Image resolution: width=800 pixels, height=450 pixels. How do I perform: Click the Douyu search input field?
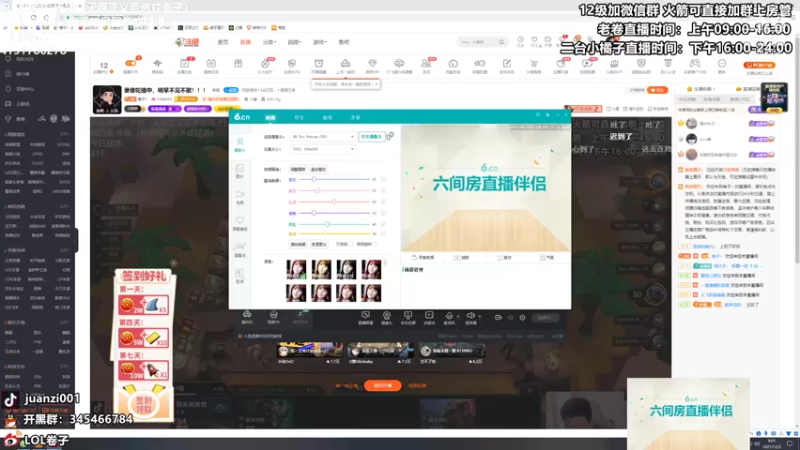477,42
